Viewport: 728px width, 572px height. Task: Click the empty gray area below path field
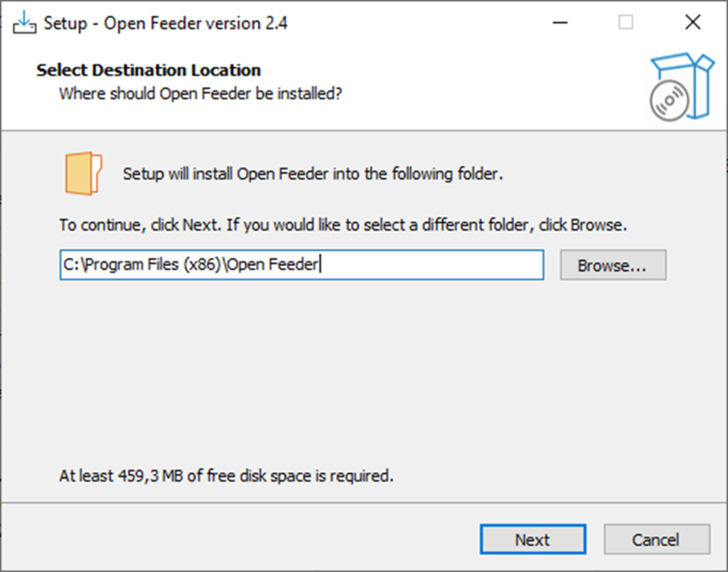tap(355, 370)
